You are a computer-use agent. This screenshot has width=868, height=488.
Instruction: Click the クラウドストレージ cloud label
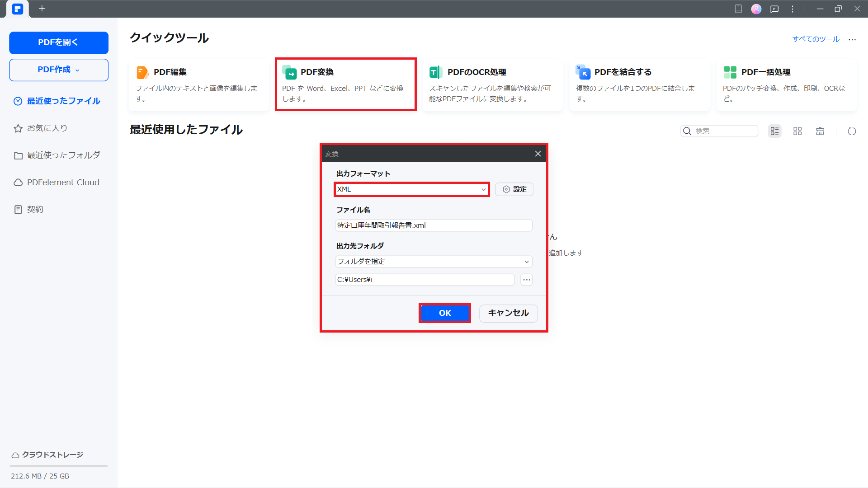(x=47, y=455)
